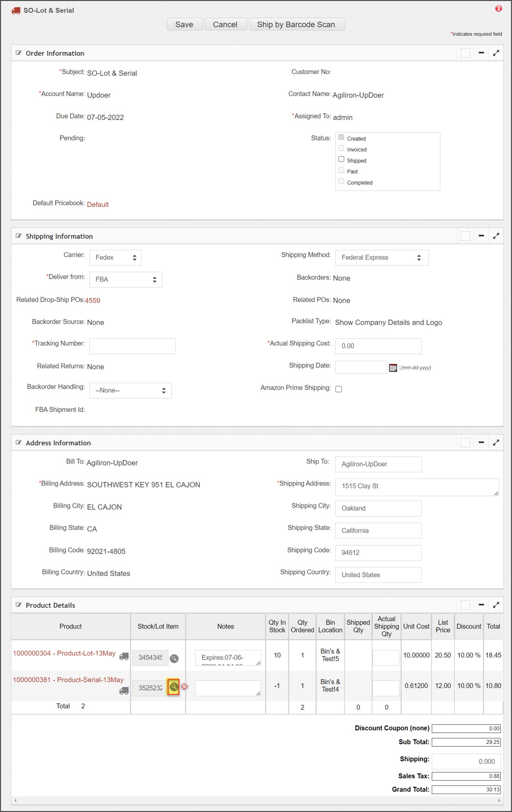This screenshot has width=512, height=812.
Task: Click the Shipping Address text area
Action: point(417,487)
